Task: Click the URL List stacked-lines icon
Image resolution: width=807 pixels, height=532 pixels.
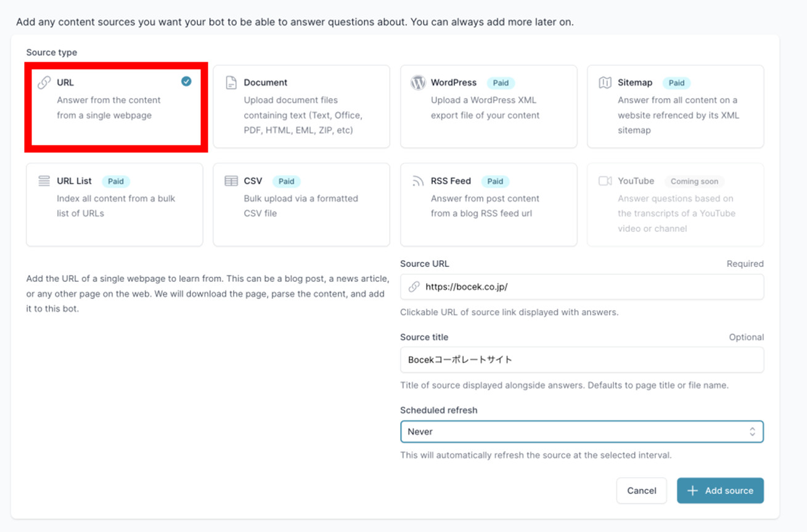Action: click(44, 181)
